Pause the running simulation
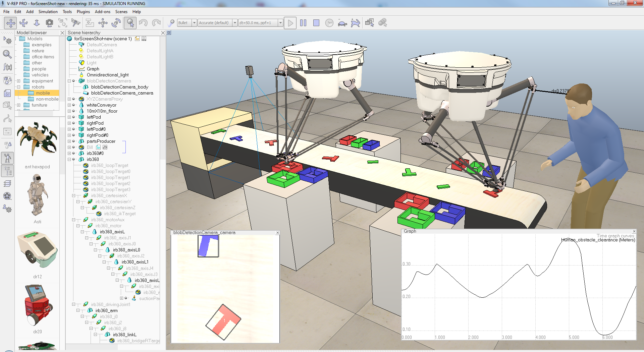This screenshot has width=644, height=352. [x=303, y=23]
